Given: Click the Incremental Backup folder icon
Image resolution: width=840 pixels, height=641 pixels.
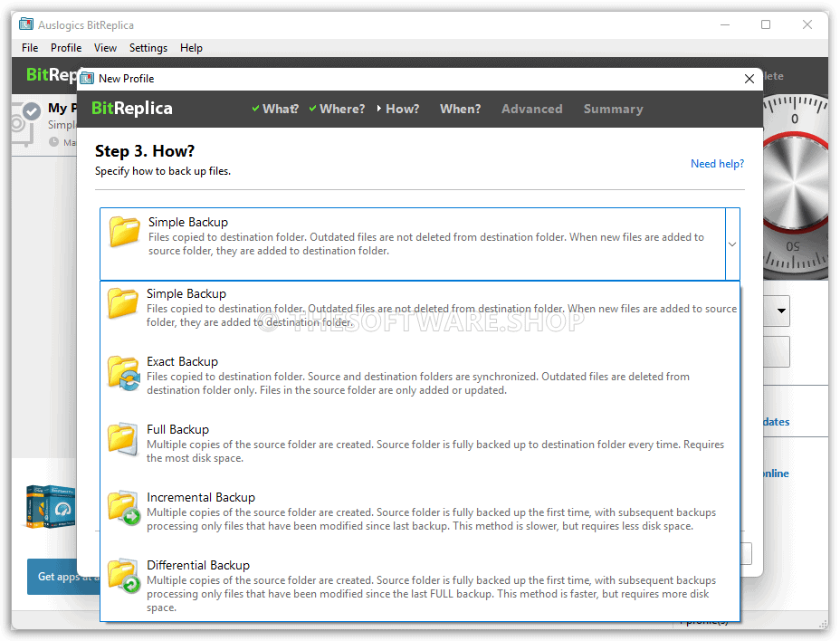Looking at the screenshot, I should 124,508.
